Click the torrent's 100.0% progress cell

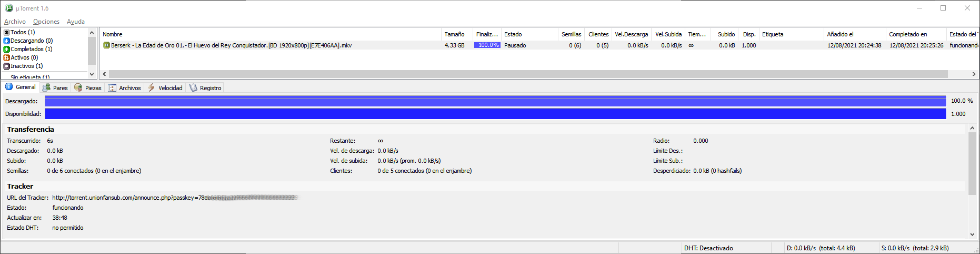(x=487, y=45)
